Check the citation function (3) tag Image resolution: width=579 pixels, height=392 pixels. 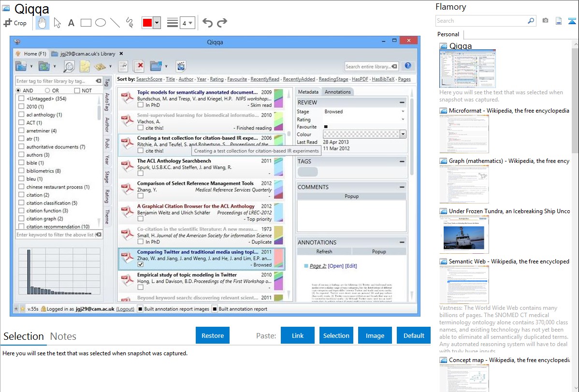tap(21, 211)
